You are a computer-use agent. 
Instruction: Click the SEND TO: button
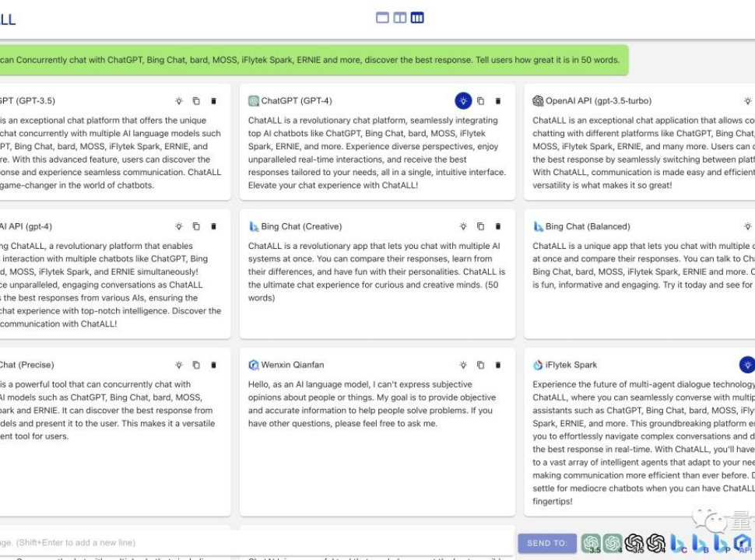click(x=546, y=543)
